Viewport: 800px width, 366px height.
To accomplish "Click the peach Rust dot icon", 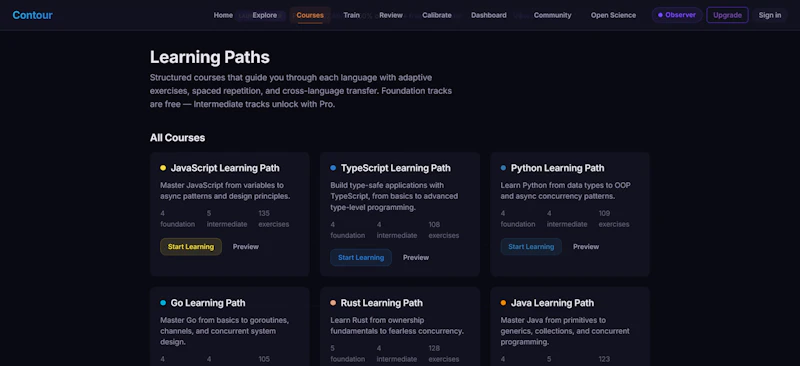I will pos(333,303).
